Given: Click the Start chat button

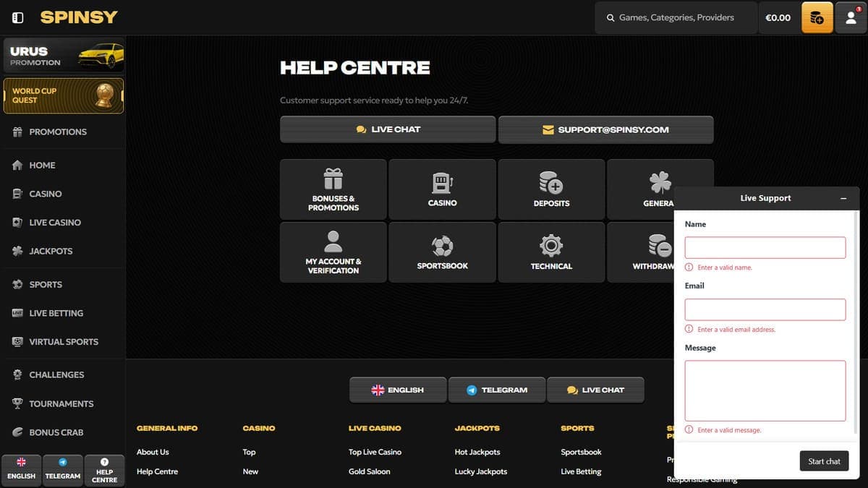Looking at the screenshot, I should point(824,461).
